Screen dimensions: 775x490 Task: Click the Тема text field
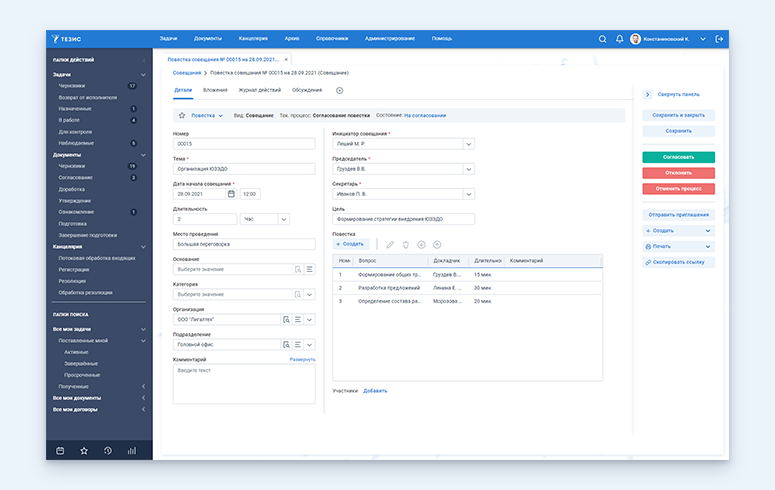pos(244,169)
